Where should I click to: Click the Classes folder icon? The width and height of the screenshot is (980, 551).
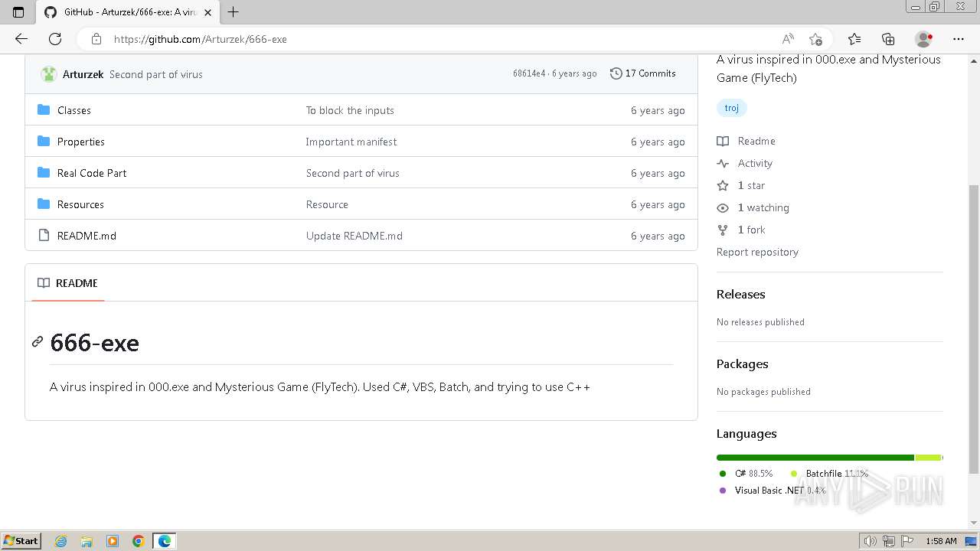tap(44, 109)
